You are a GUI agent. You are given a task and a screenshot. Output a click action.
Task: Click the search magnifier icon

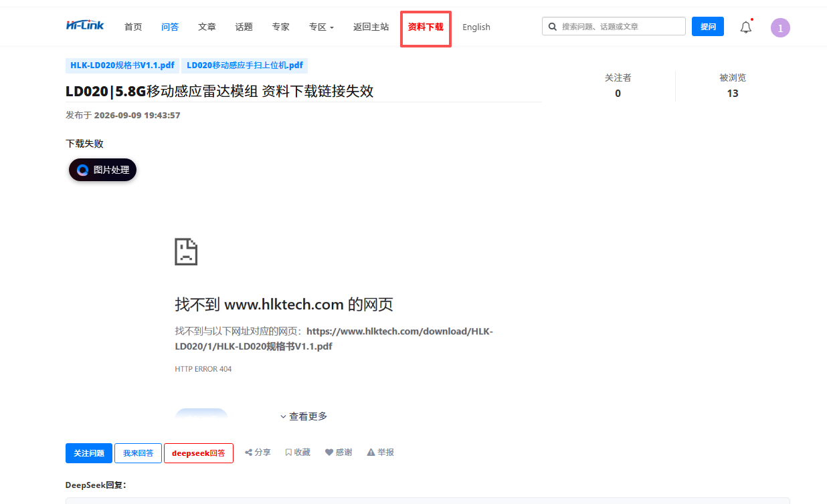point(553,27)
